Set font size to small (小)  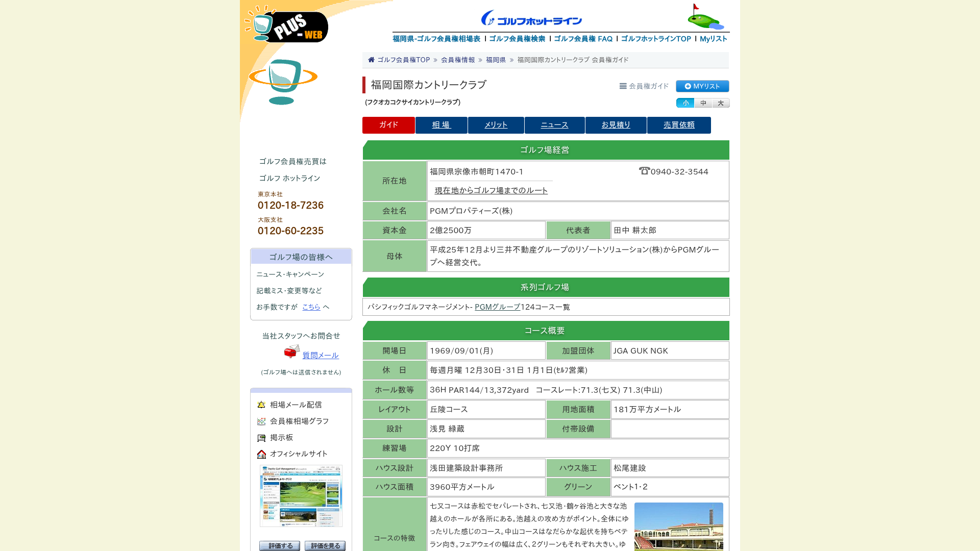point(685,103)
